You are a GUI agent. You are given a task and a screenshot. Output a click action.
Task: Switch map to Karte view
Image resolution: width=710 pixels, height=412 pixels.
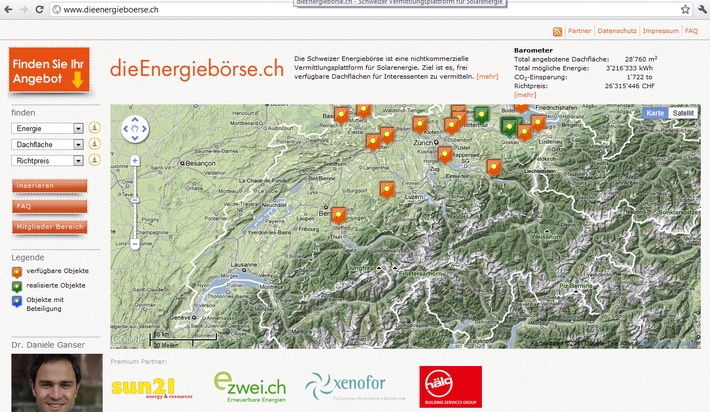655,113
